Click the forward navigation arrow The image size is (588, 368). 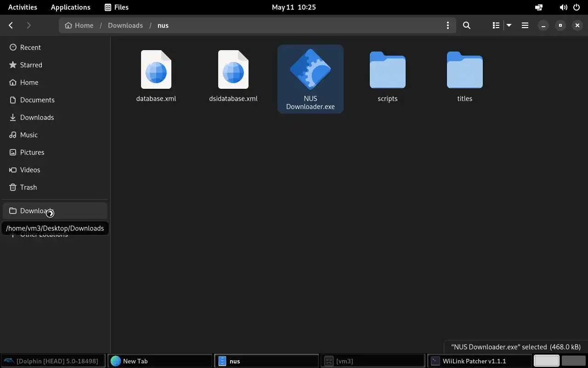pos(28,25)
